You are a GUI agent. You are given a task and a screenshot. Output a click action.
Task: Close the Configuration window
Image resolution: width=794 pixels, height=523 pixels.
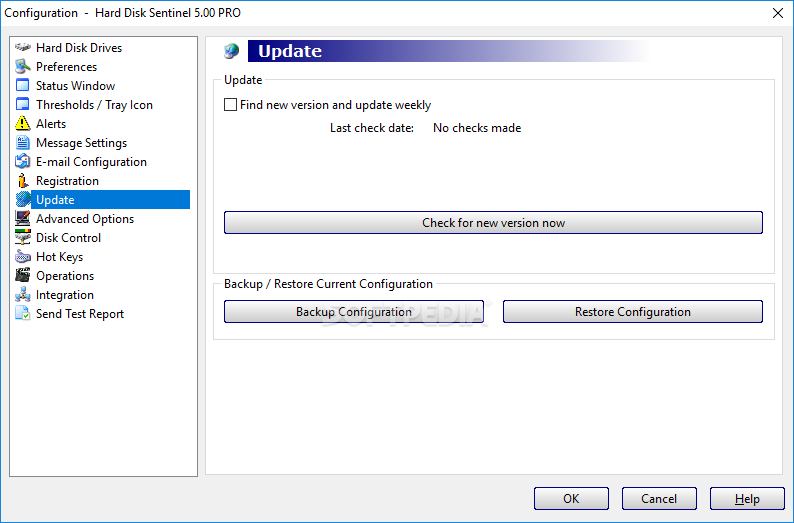[778, 13]
